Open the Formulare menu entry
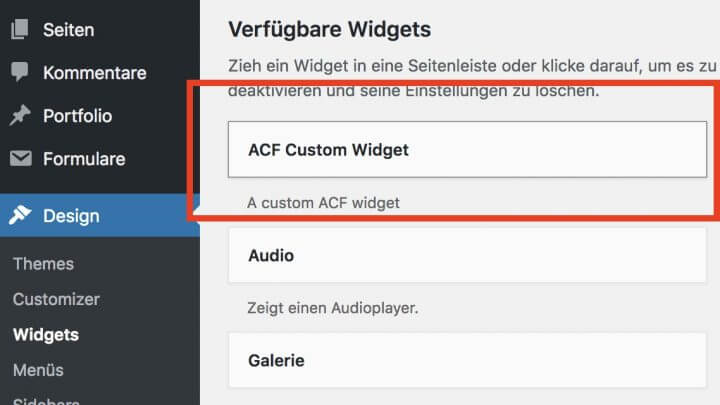The image size is (720, 405). click(x=84, y=159)
